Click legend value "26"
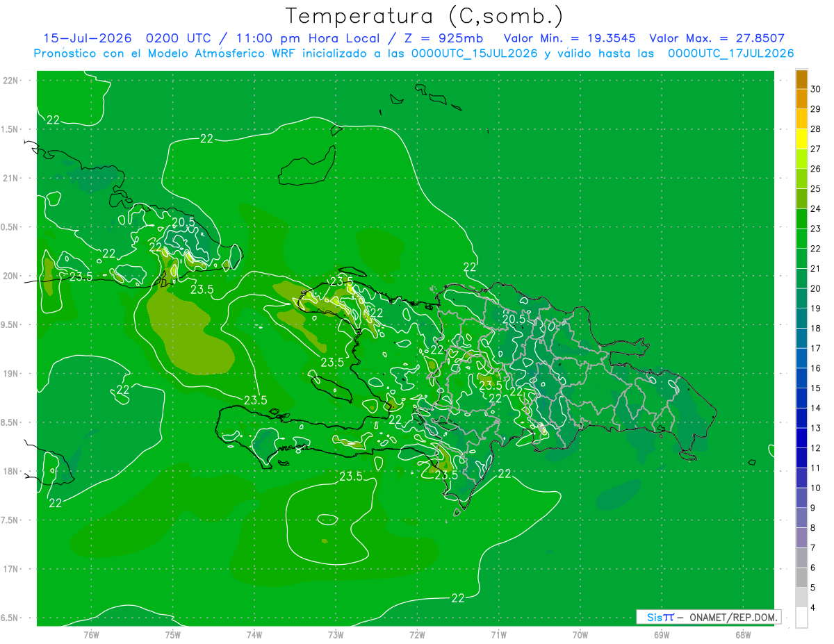The image size is (834, 644). tap(816, 169)
